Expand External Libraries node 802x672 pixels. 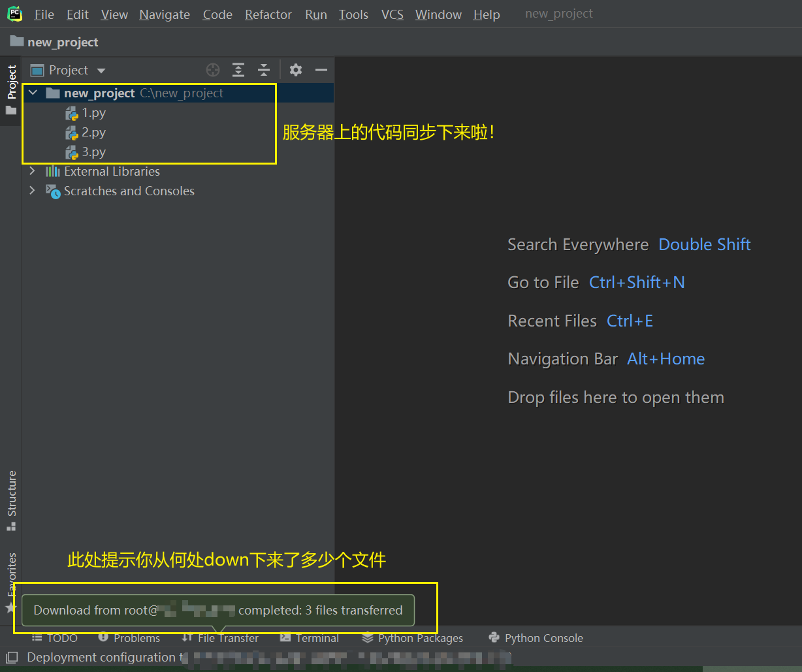coord(32,171)
